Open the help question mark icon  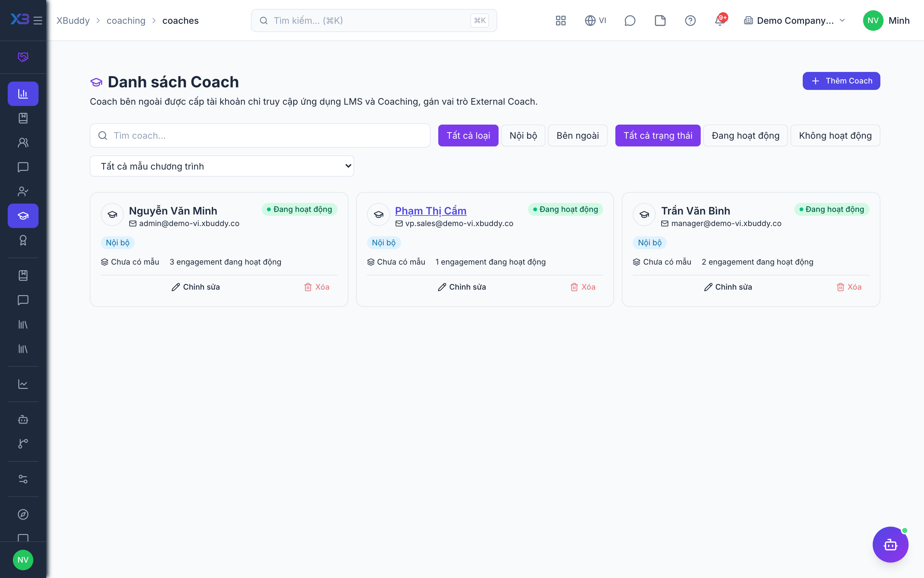(x=690, y=20)
